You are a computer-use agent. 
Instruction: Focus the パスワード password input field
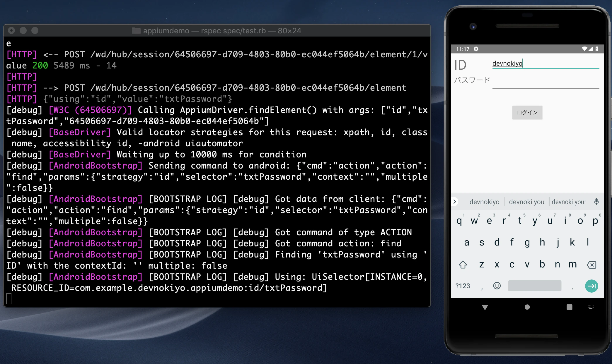pyautogui.click(x=545, y=83)
